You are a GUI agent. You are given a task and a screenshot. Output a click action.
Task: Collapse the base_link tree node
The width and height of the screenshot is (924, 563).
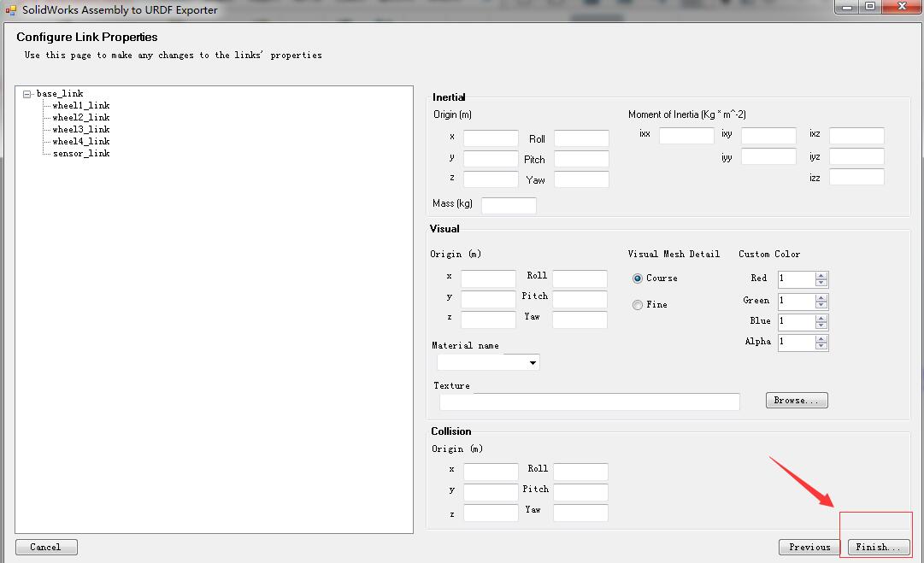[x=27, y=94]
